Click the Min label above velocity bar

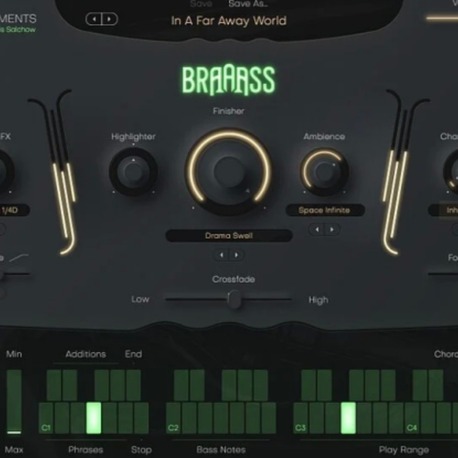(14, 354)
